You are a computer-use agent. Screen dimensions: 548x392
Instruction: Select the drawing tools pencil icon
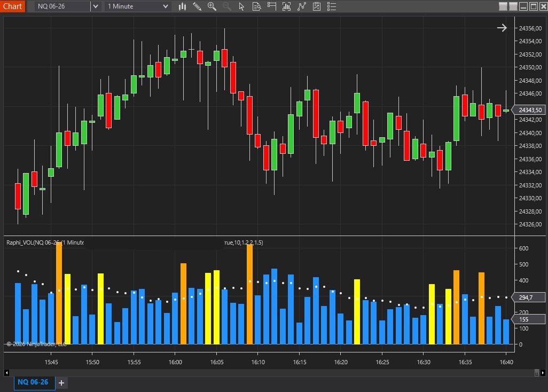click(x=197, y=6)
